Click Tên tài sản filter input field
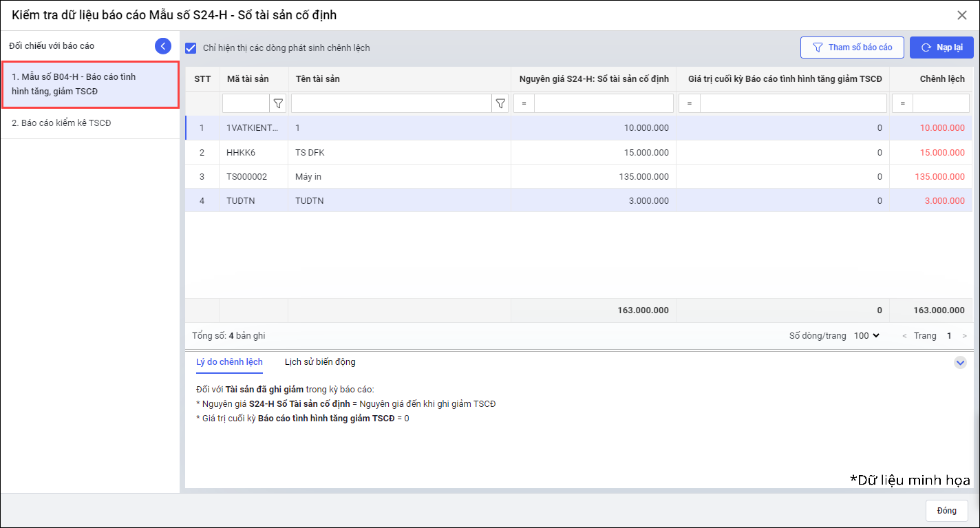 point(391,104)
